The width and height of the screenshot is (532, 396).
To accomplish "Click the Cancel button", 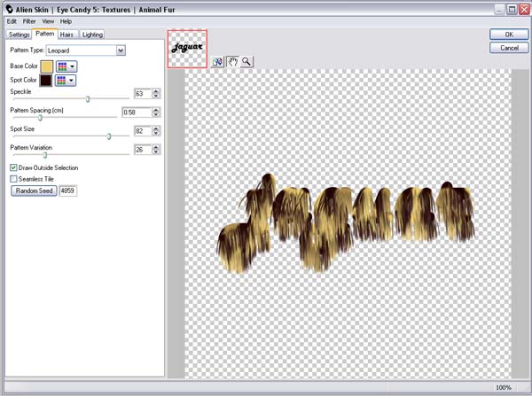I will pyautogui.click(x=509, y=48).
